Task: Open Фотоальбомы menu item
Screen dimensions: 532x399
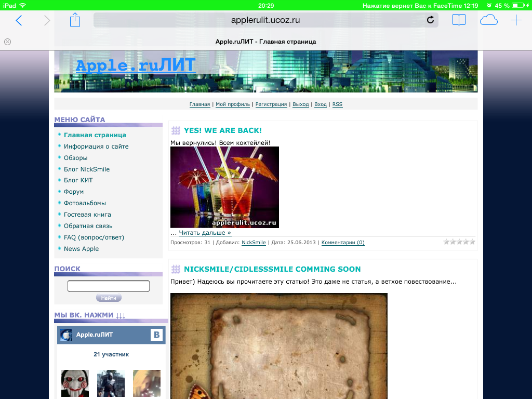Action: coord(85,203)
